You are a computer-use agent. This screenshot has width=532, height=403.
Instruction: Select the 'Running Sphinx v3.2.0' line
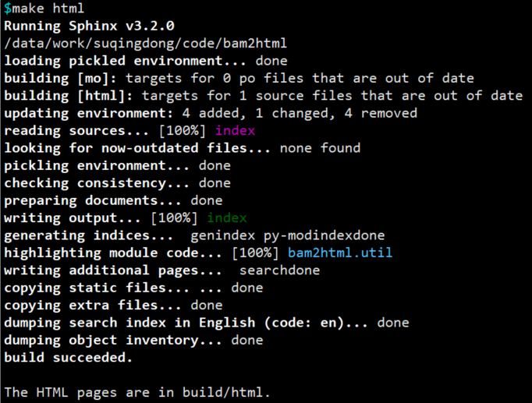click(x=89, y=26)
